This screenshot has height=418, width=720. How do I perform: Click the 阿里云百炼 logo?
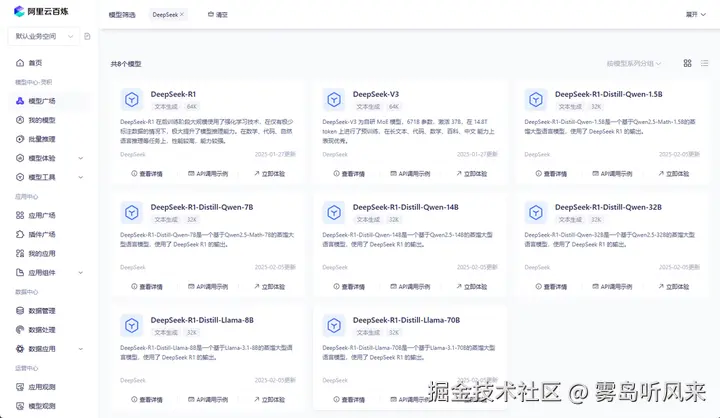pyautogui.click(x=40, y=11)
